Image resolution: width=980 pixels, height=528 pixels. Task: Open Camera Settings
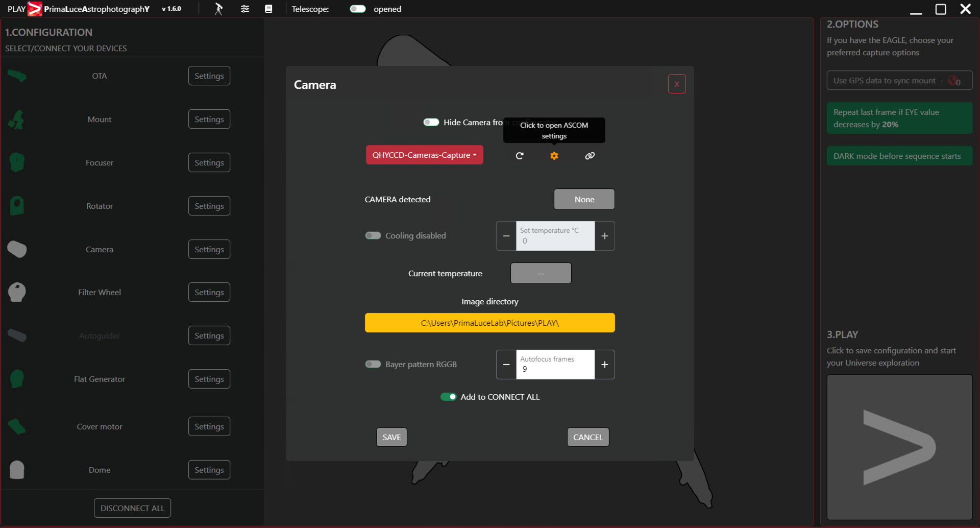[x=209, y=249]
